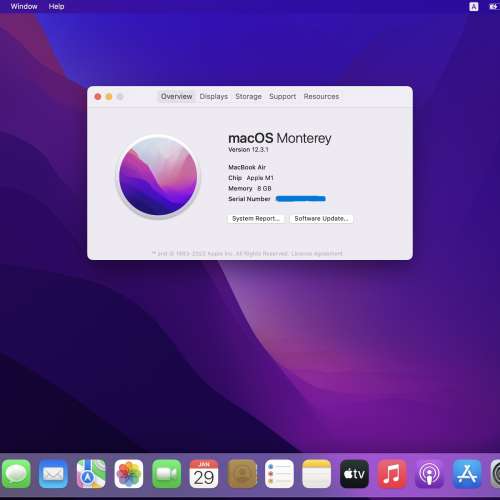Switch to the Overview tab

176,96
